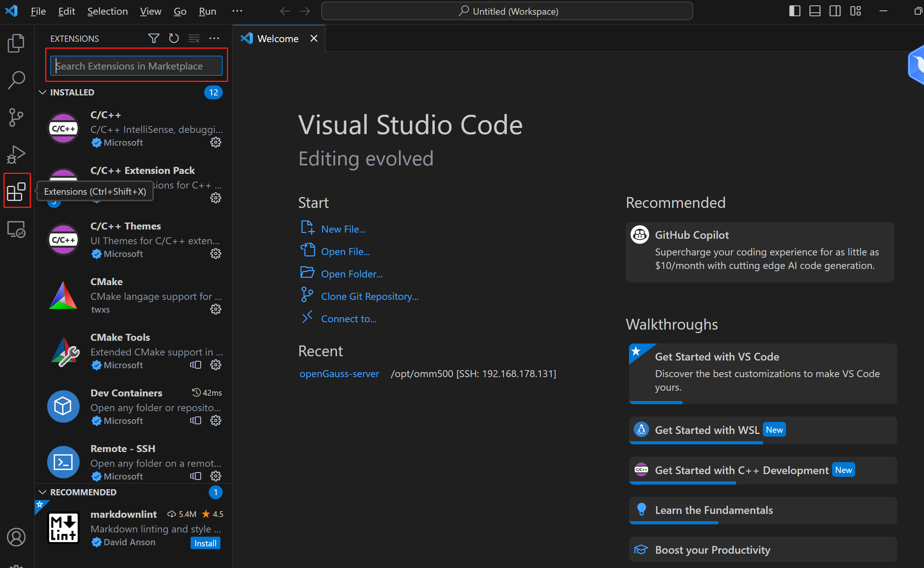Click the Search Extensions in Marketplace field

click(136, 66)
